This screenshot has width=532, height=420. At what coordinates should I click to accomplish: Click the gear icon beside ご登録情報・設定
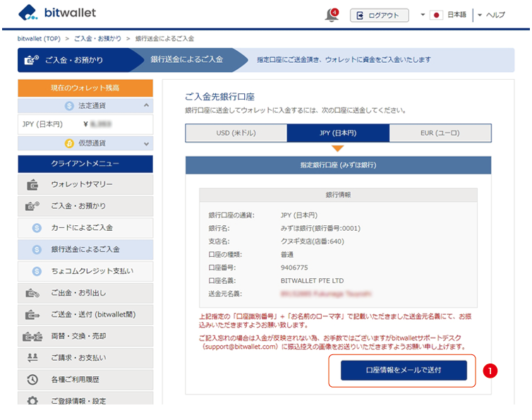(32, 400)
